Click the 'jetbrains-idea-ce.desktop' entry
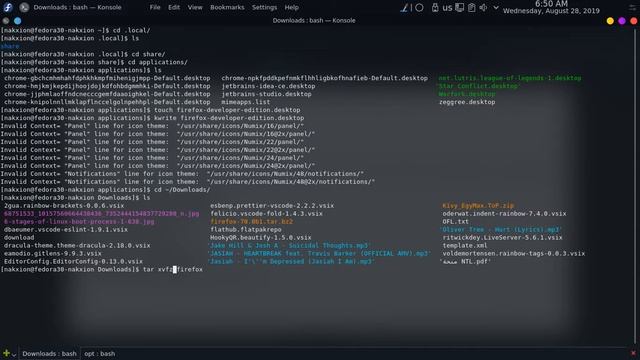This screenshot has width=640, height=360. [x=268, y=86]
